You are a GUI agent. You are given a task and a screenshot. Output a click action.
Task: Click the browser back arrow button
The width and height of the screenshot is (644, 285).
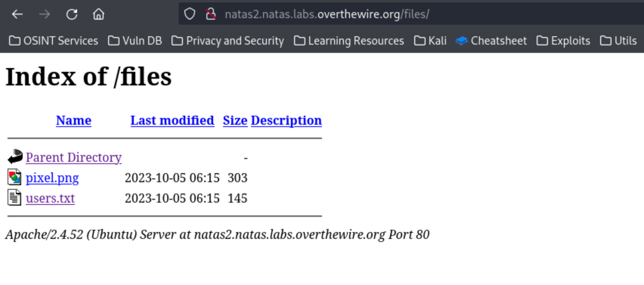point(17,14)
